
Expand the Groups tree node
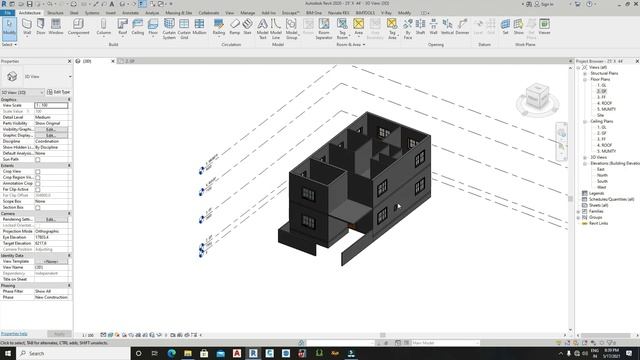pos(578,217)
